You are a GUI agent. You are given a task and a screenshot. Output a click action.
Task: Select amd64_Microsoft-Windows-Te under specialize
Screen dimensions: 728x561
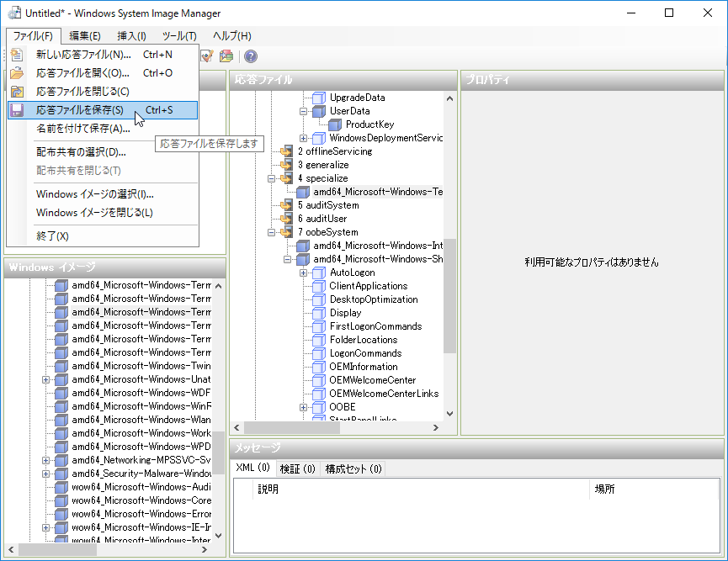[377, 192]
